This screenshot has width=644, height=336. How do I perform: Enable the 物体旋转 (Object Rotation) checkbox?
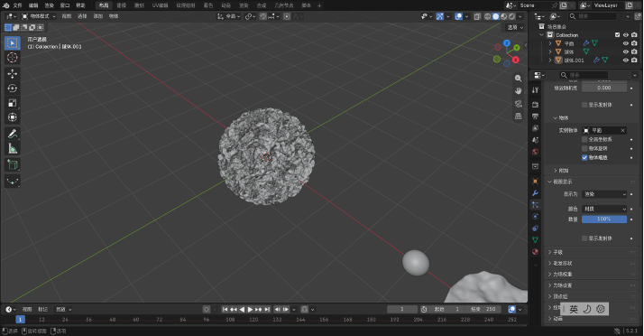point(584,148)
